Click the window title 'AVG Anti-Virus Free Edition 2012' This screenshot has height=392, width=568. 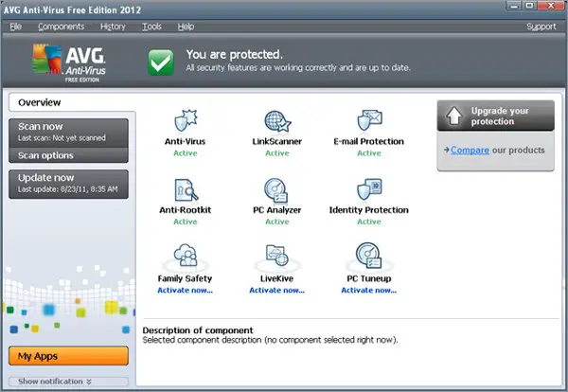[x=73, y=9]
